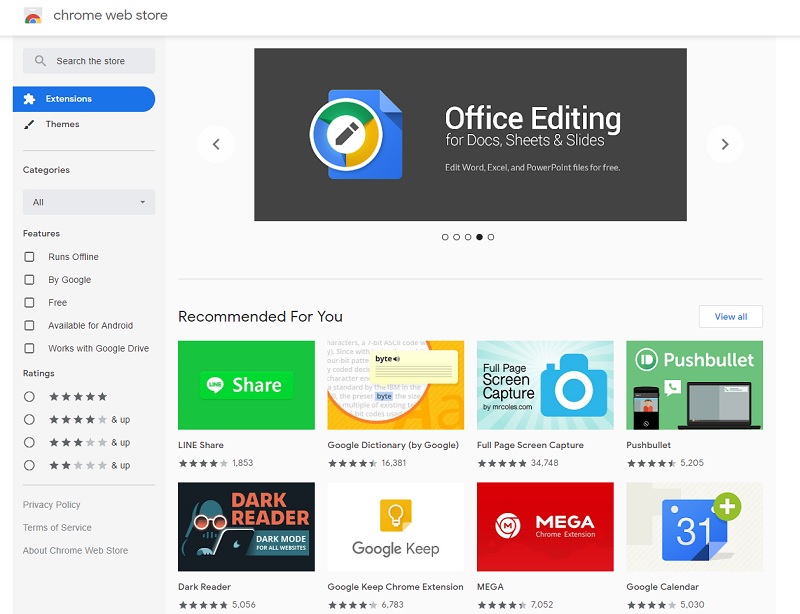Click the search magnifier icon
Image resolution: width=800 pixels, height=614 pixels.
(x=40, y=61)
